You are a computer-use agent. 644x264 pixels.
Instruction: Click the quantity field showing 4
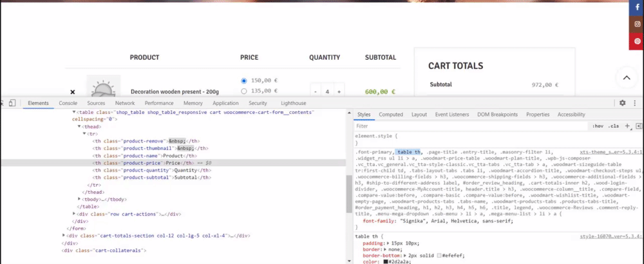point(327,91)
